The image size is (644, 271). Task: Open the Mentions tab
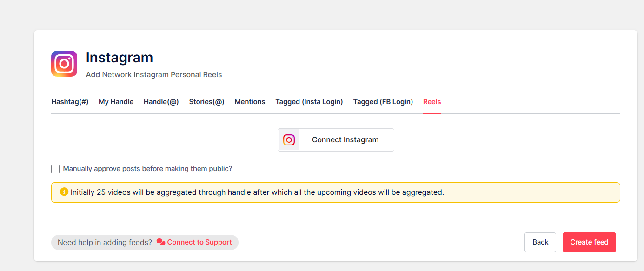[250, 101]
